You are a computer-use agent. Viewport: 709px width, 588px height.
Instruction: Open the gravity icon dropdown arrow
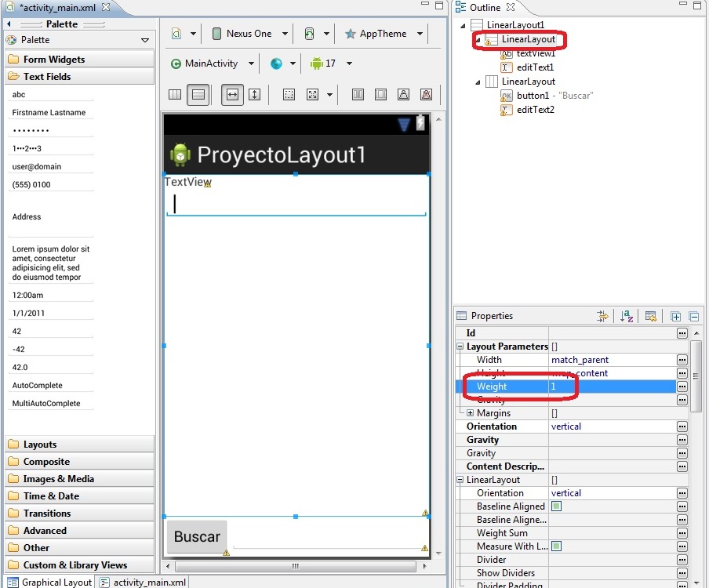point(329,95)
